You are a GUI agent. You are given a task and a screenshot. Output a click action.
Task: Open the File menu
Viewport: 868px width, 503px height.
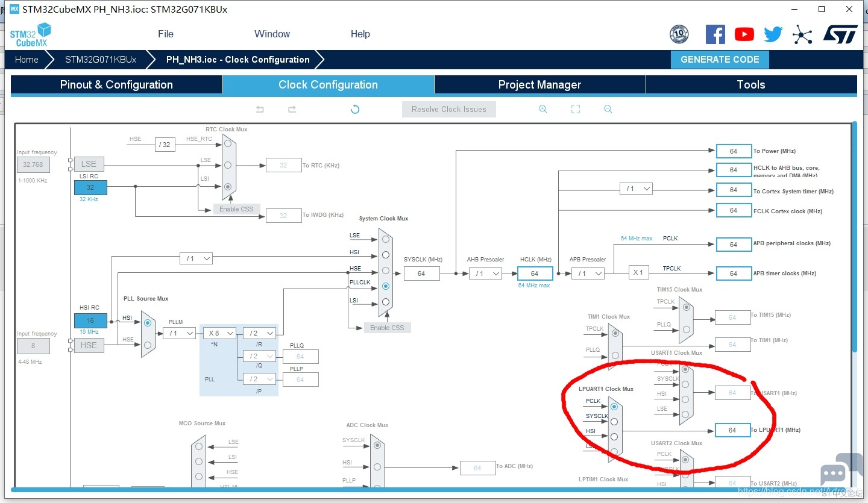click(x=166, y=34)
